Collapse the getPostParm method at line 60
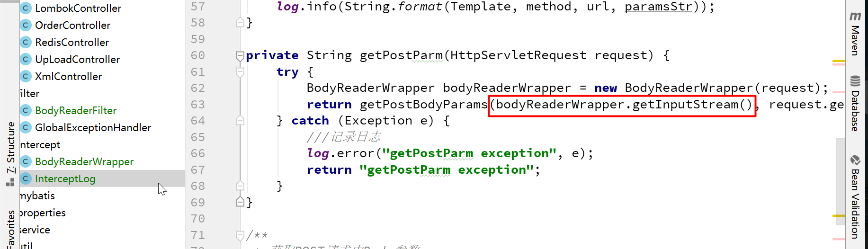Image resolution: width=868 pixels, height=249 pixels. [240, 56]
